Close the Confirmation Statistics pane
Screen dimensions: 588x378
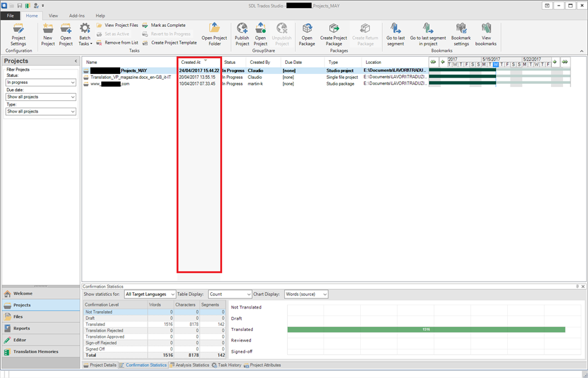pos(583,287)
